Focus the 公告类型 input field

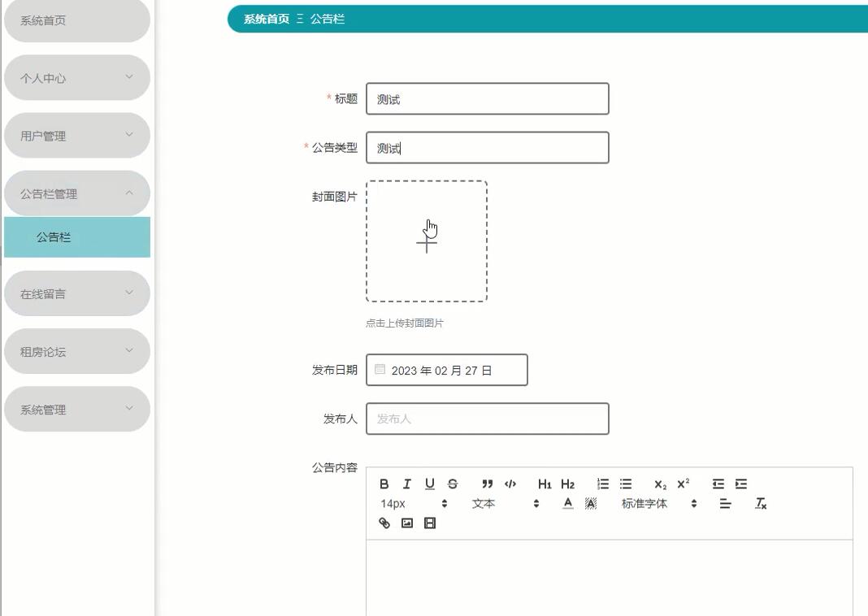(x=487, y=148)
